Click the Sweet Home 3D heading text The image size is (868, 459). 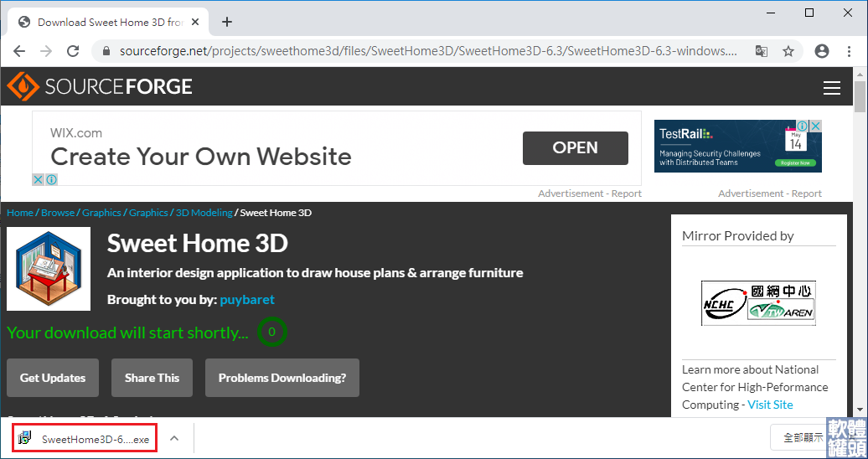tap(198, 243)
